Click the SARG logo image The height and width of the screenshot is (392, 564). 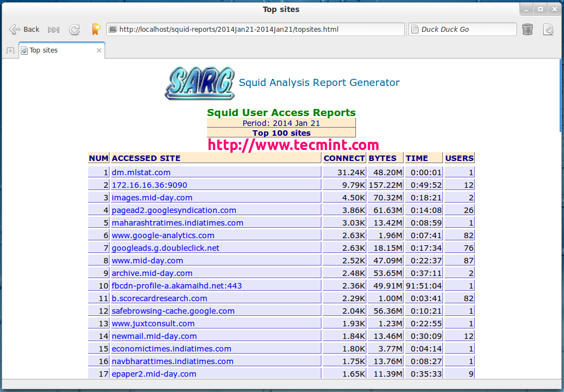pos(200,83)
